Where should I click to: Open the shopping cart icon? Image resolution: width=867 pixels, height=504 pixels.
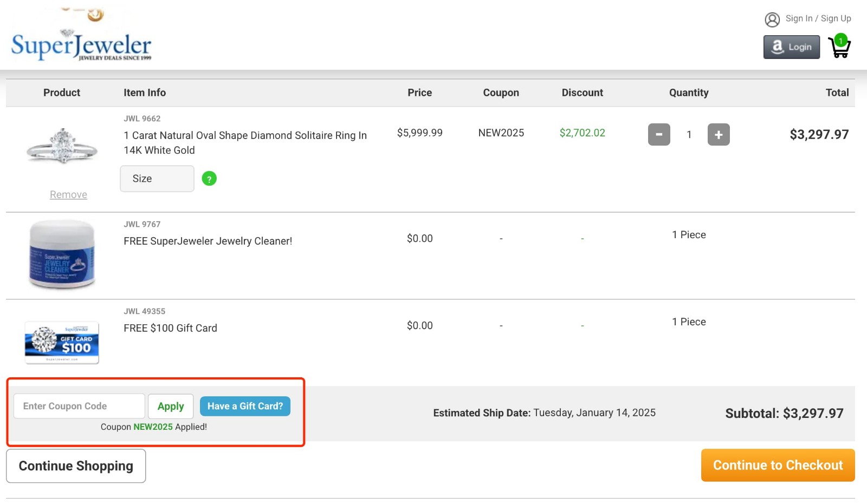click(839, 49)
